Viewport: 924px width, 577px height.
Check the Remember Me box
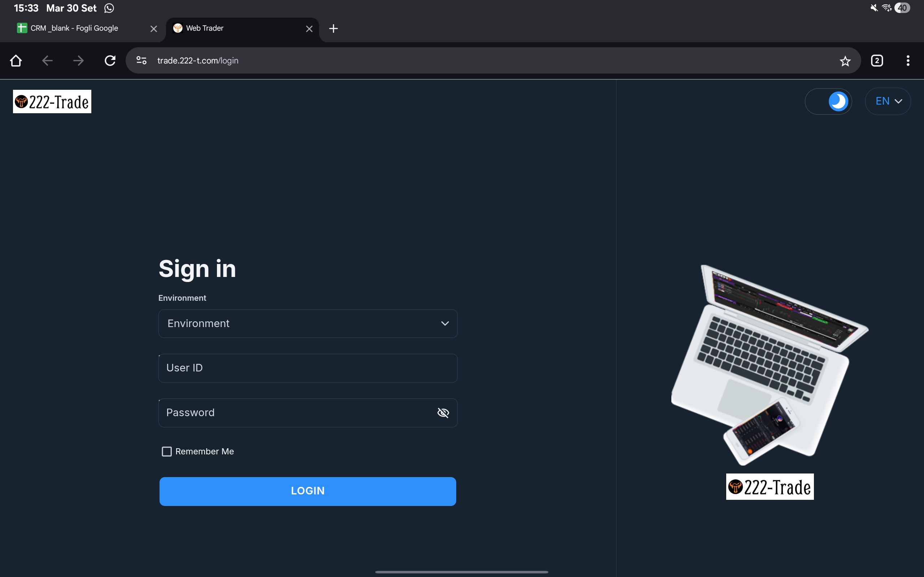[x=167, y=452]
